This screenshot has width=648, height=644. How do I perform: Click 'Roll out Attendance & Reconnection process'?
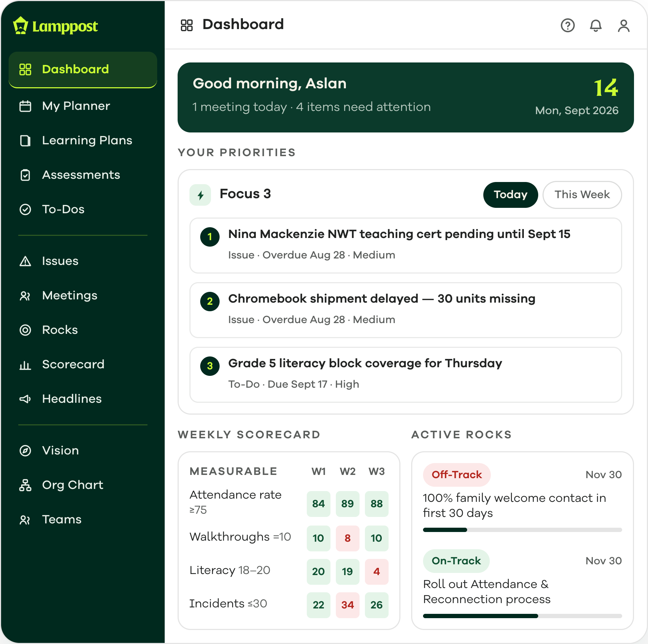pyautogui.click(x=487, y=592)
